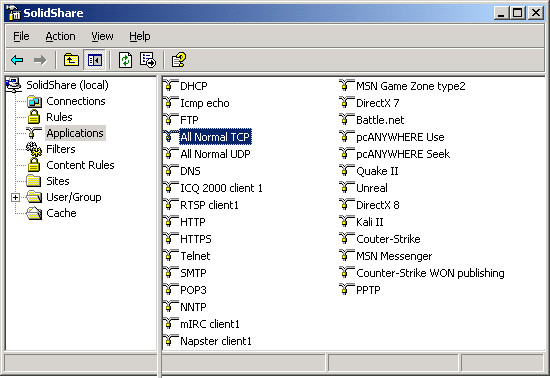The width and height of the screenshot is (550, 378).
Task: Click the HTTPS application icon
Action: (170, 238)
